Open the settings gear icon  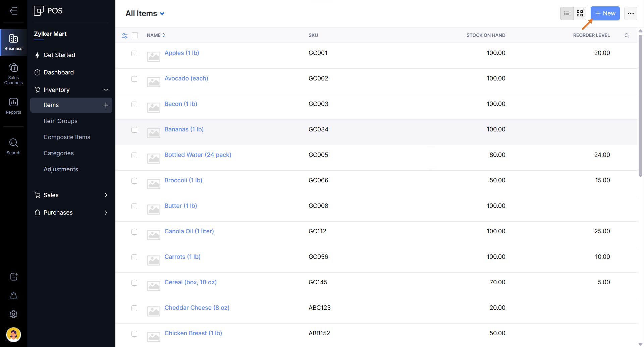pos(13,314)
